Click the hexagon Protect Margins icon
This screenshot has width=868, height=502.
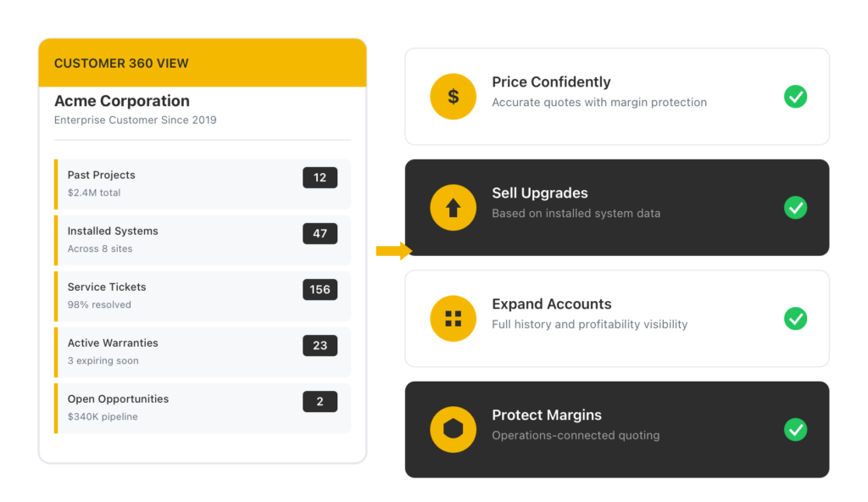(x=453, y=430)
